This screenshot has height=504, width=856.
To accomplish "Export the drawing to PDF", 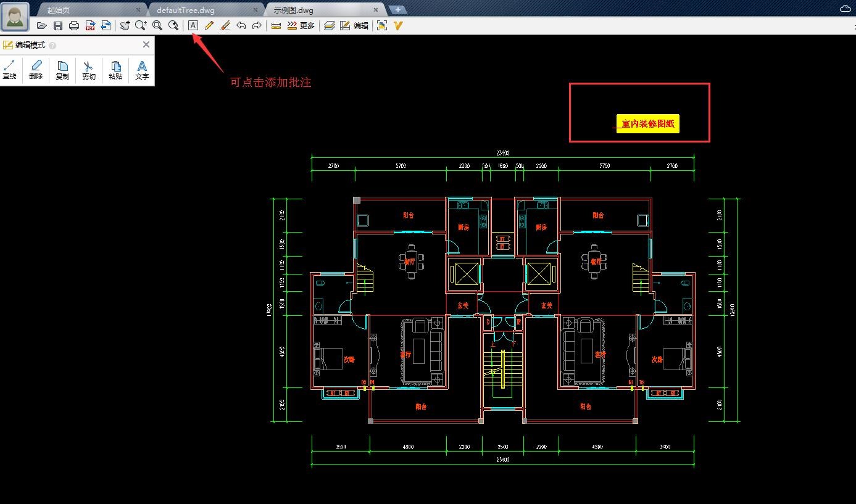I will (90, 25).
